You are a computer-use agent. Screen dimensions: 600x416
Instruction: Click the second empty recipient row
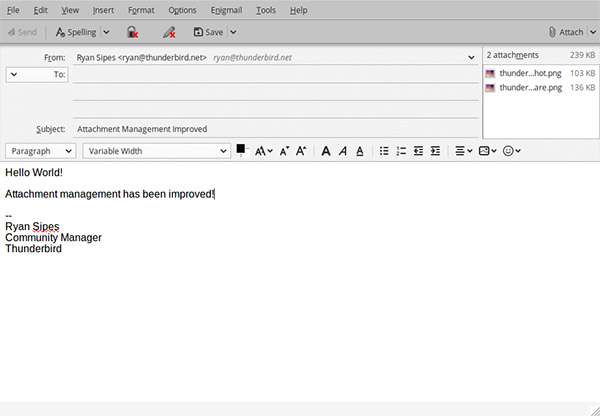[x=276, y=92]
